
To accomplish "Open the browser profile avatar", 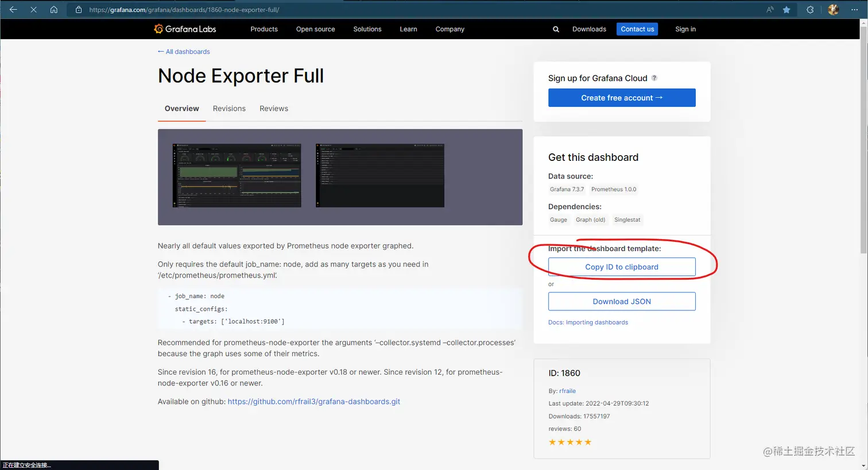I will (x=834, y=10).
